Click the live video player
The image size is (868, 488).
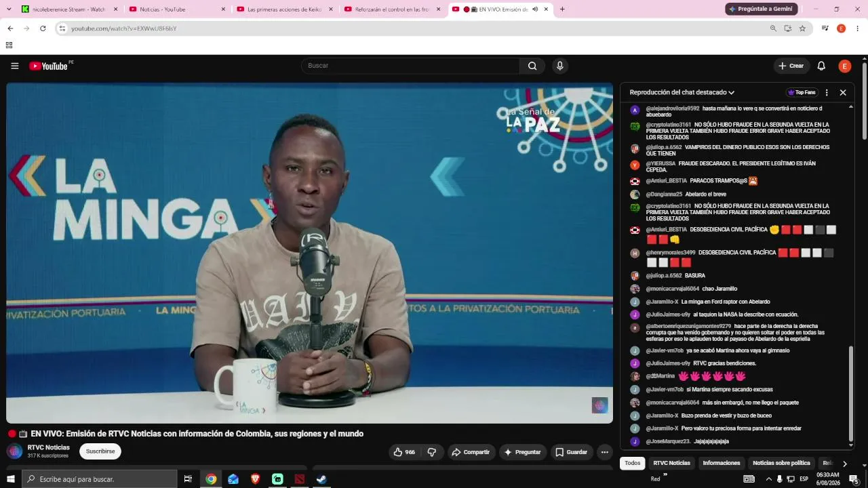[x=309, y=253]
